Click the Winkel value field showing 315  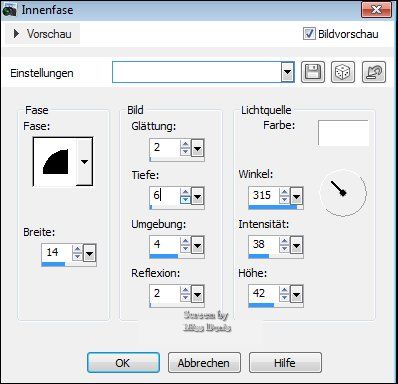click(x=264, y=196)
